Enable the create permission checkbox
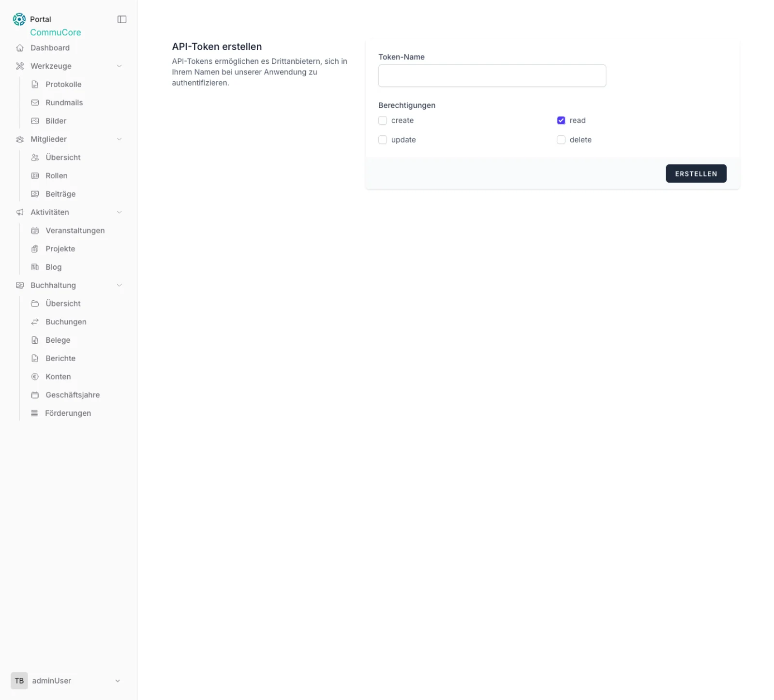The image size is (774, 700). pyautogui.click(x=383, y=120)
